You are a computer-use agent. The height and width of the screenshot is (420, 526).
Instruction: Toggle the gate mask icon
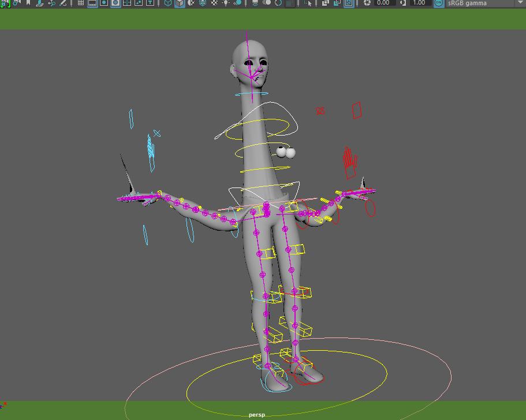click(x=115, y=3)
